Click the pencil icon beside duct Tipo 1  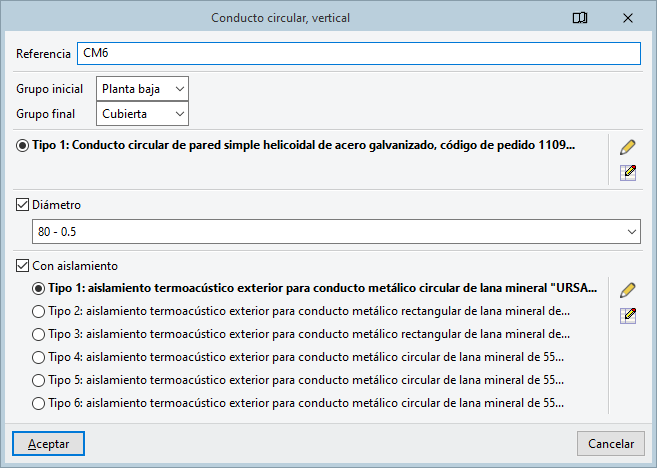[x=628, y=147]
